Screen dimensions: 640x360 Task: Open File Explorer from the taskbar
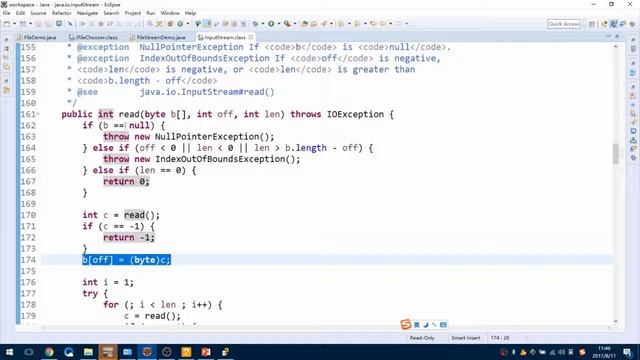click(x=88, y=352)
